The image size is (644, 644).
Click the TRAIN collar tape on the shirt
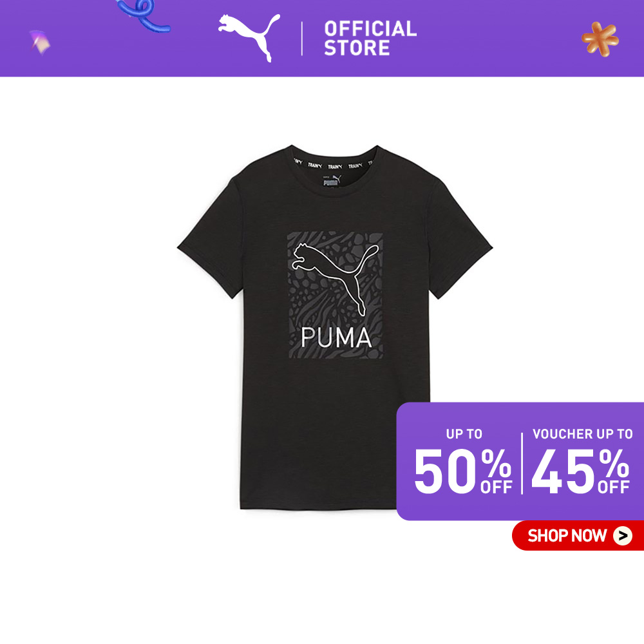pyautogui.click(x=335, y=165)
